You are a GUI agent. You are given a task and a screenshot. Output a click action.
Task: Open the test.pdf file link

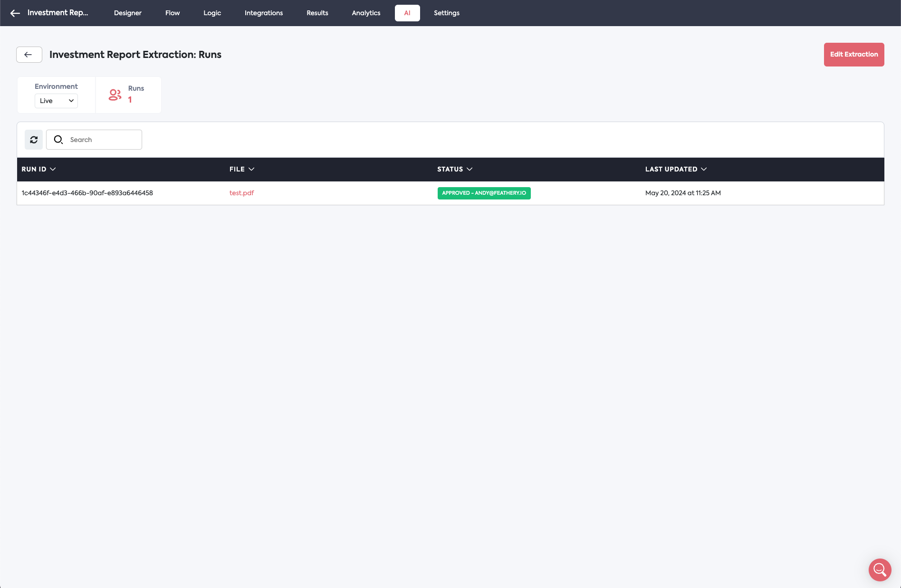point(241,193)
